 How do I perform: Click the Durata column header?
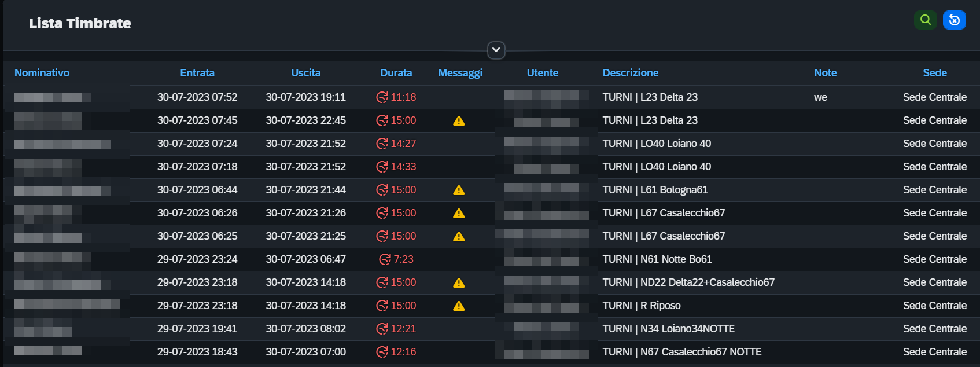(x=396, y=73)
